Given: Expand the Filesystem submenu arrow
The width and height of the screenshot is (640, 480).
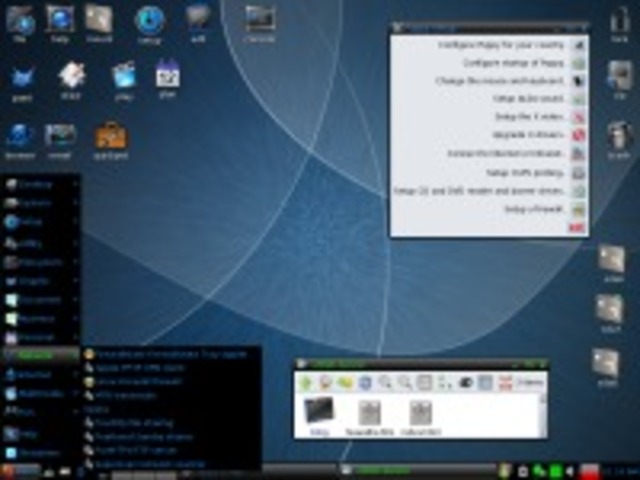Looking at the screenshot, I should click(x=76, y=262).
